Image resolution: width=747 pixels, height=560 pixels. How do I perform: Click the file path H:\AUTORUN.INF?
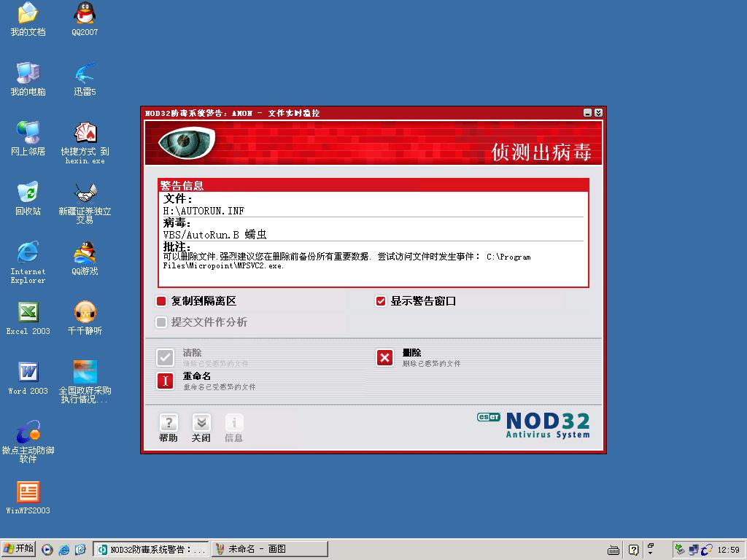pyautogui.click(x=204, y=211)
